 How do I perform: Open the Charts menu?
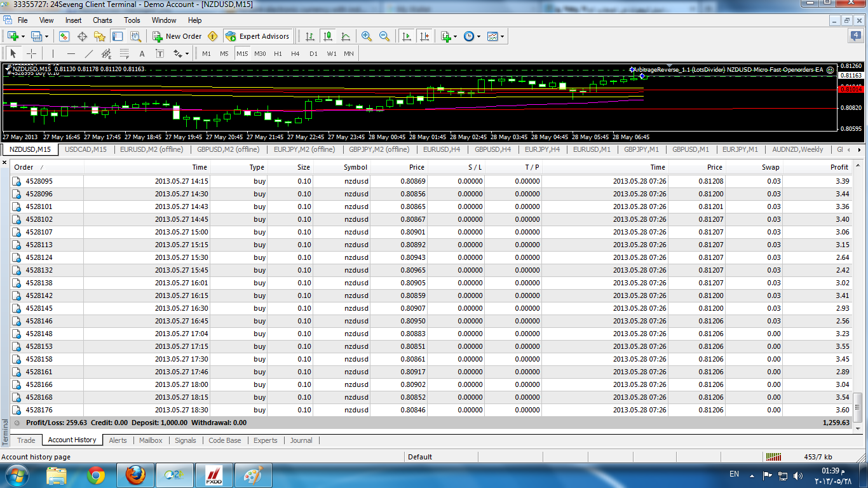tap(102, 20)
